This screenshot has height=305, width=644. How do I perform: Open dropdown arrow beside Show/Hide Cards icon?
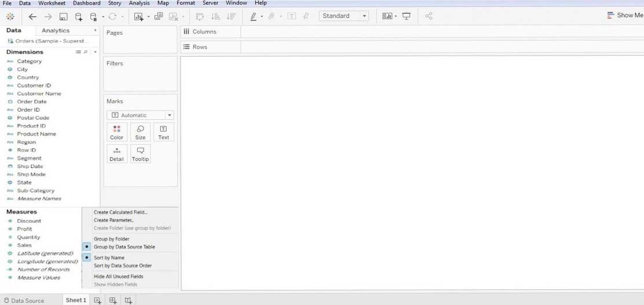point(396,17)
